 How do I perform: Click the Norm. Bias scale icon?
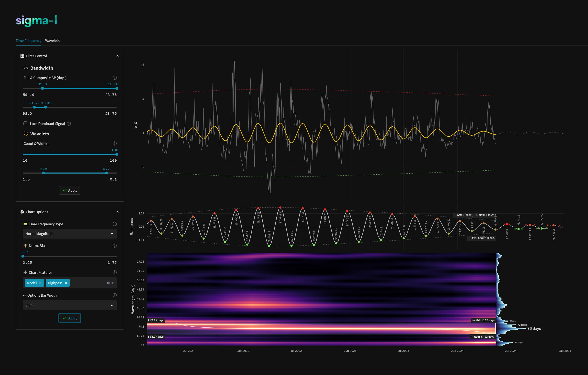point(25,245)
